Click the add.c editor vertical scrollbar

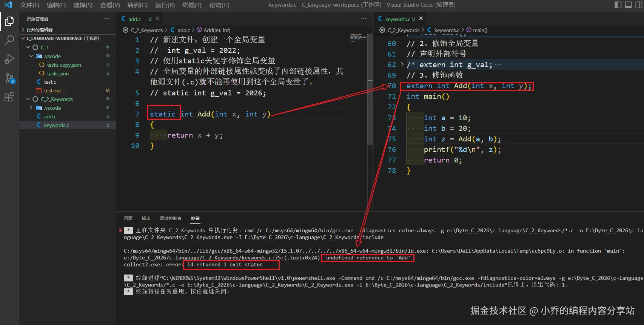point(370,90)
